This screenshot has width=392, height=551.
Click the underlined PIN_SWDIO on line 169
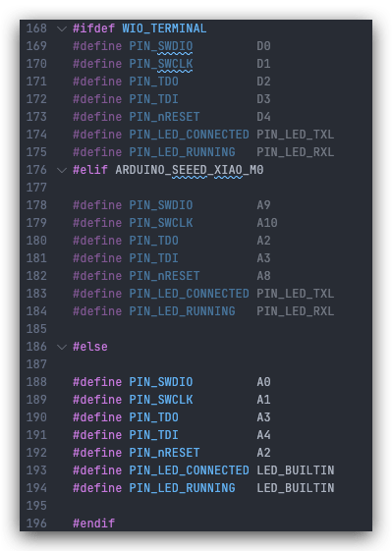tap(161, 46)
